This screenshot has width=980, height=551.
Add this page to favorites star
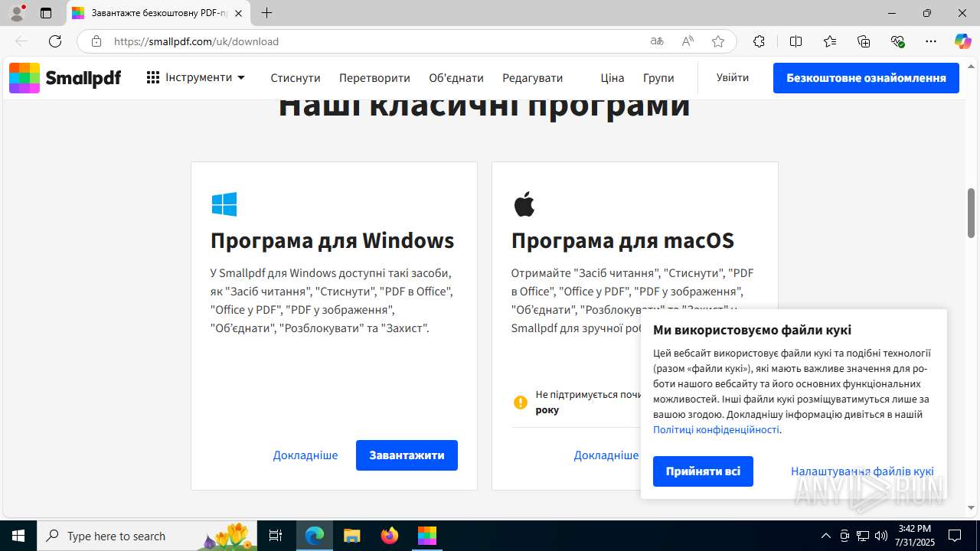pyautogui.click(x=718, y=41)
